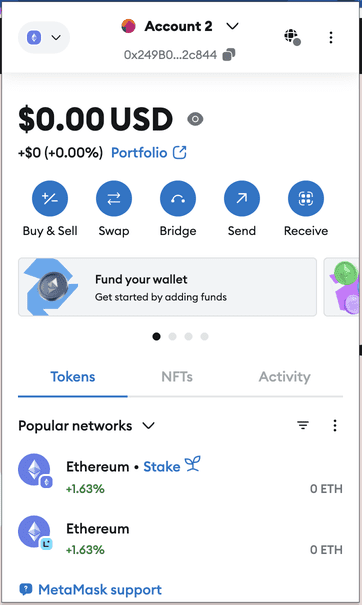Open the connected sites globe icon
The width and height of the screenshot is (362, 605).
[292, 37]
